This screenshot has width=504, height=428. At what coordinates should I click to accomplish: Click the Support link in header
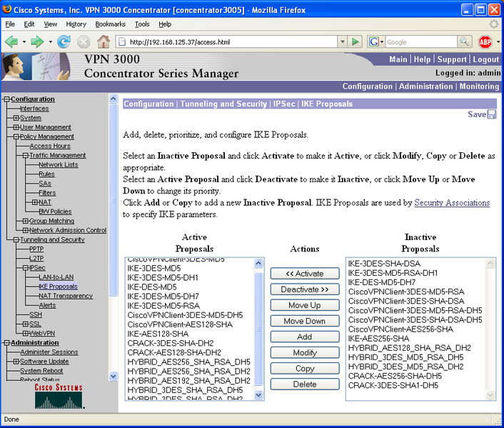point(452,59)
